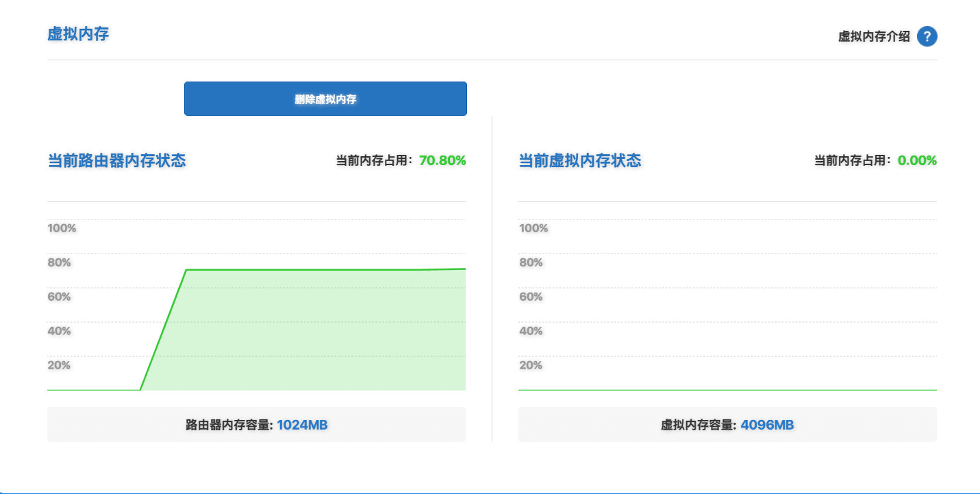Click the blue question mark help icon
Image resolution: width=980 pixels, height=494 pixels.
point(927,36)
